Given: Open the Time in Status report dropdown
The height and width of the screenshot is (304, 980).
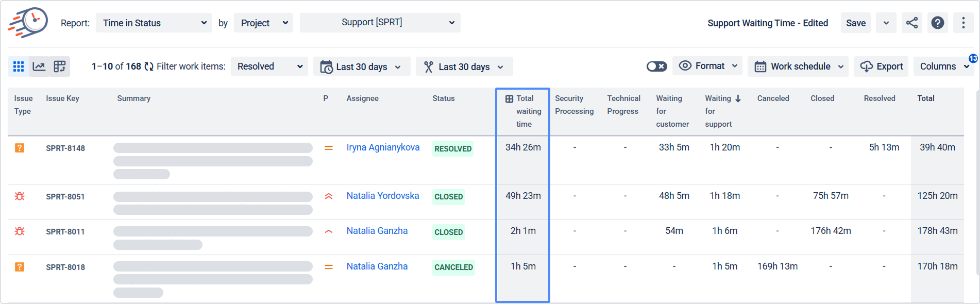Looking at the screenshot, I should pos(154,23).
